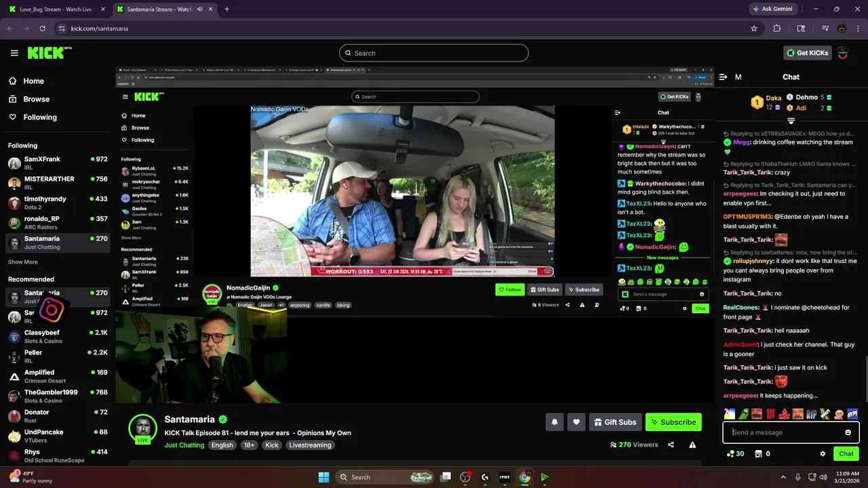The width and height of the screenshot is (868, 488).
Task: Bookmark this page with star icon
Action: click(753, 28)
